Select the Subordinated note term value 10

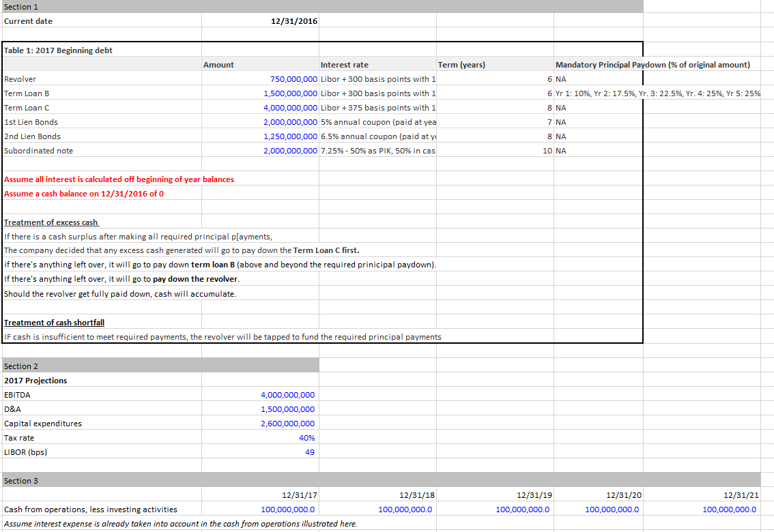[x=547, y=150]
